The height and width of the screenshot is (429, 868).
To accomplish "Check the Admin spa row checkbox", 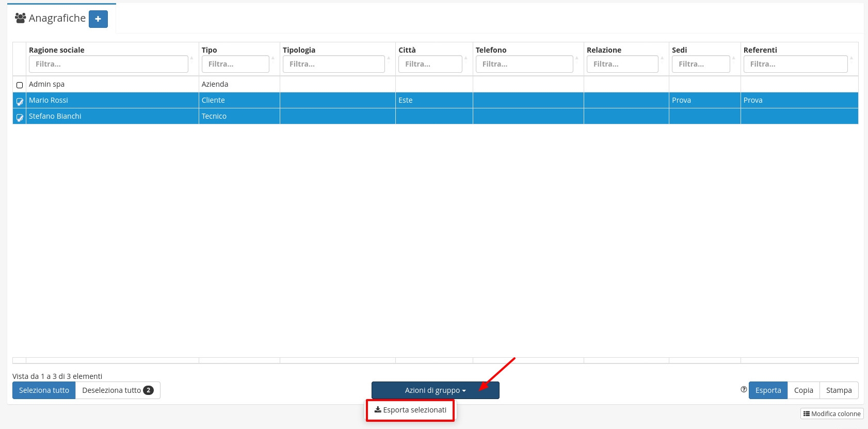I will point(20,85).
